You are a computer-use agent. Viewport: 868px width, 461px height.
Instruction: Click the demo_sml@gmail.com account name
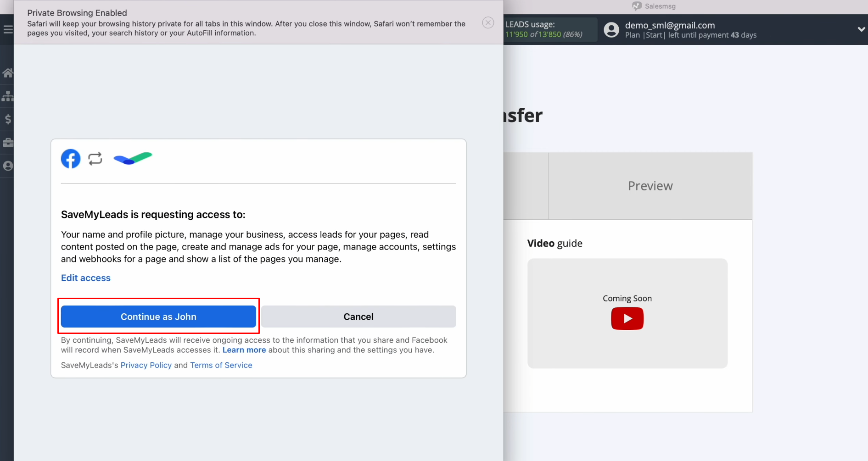click(x=670, y=25)
